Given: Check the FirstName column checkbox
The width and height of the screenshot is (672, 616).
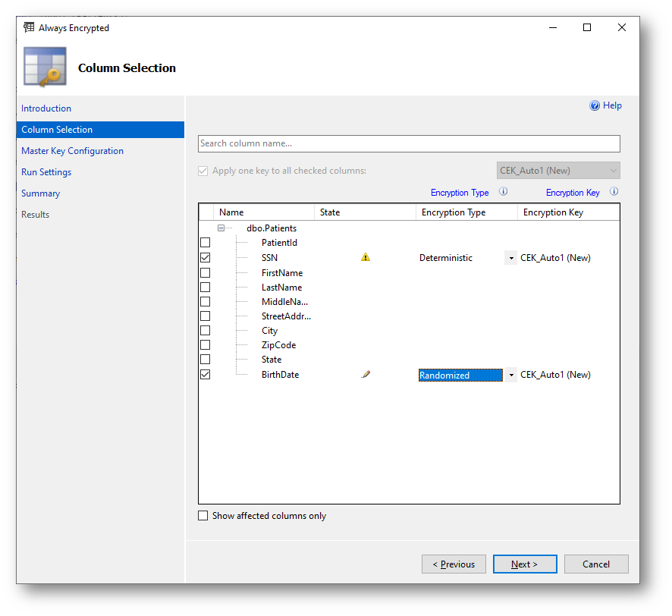Looking at the screenshot, I should (x=205, y=273).
